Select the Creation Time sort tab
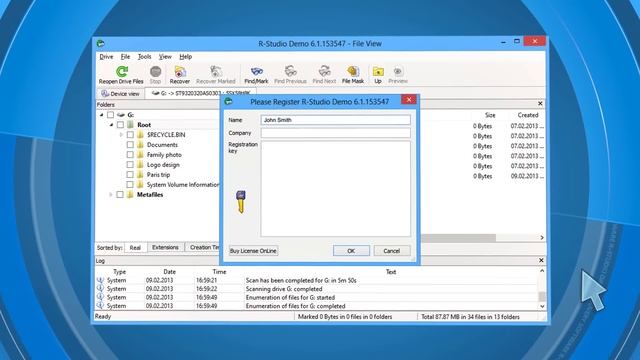This screenshot has width=640, height=360. point(203,247)
